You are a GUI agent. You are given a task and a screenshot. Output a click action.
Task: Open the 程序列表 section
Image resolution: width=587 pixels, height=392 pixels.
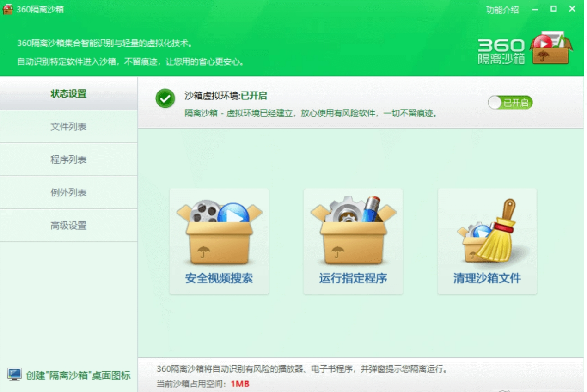point(68,159)
